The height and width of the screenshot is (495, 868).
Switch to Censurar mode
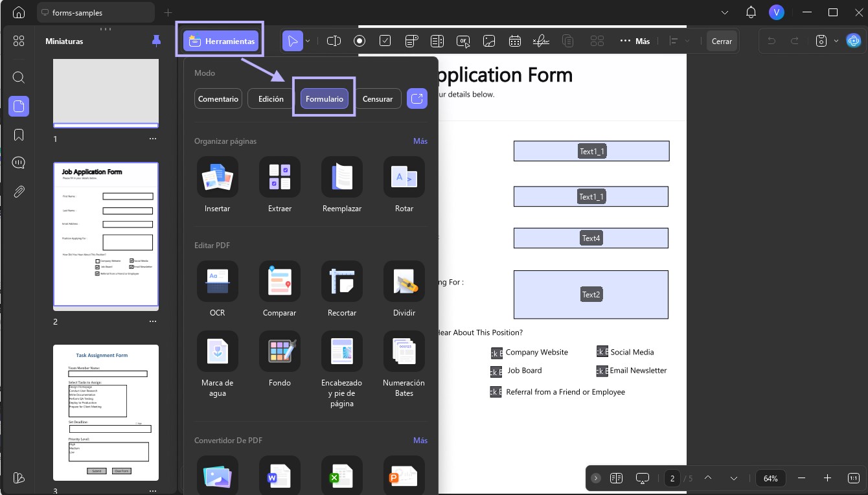(x=378, y=99)
